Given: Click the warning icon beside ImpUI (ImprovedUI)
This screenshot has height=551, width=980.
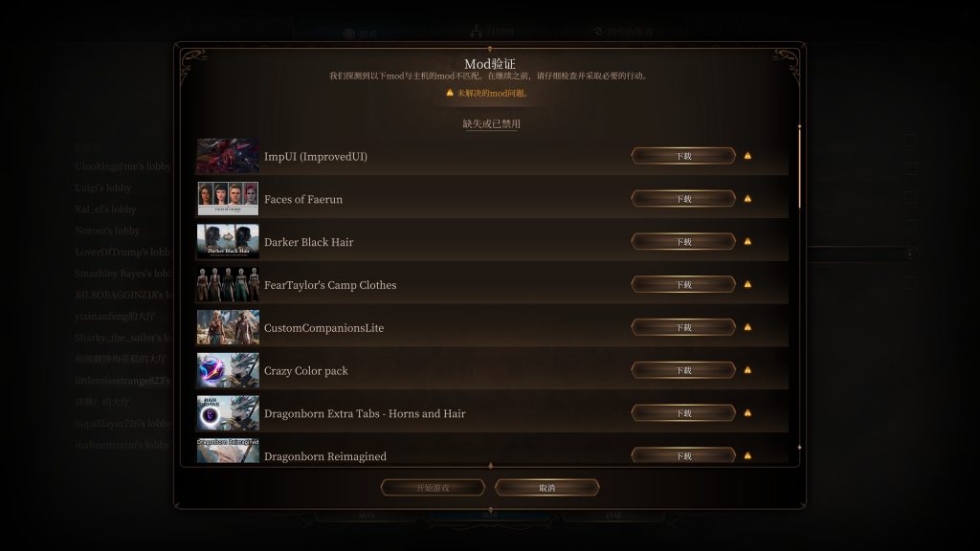Looking at the screenshot, I should (x=747, y=156).
